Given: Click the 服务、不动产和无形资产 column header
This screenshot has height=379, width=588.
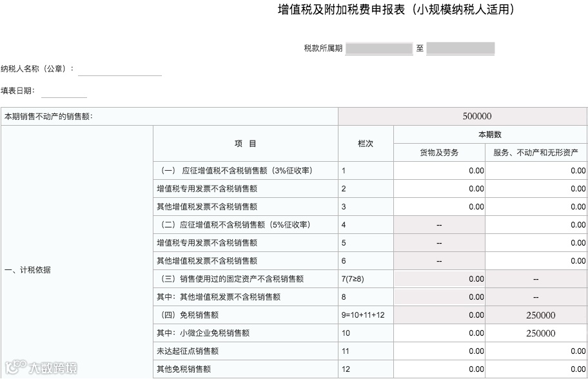Looking at the screenshot, I should point(536,153).
